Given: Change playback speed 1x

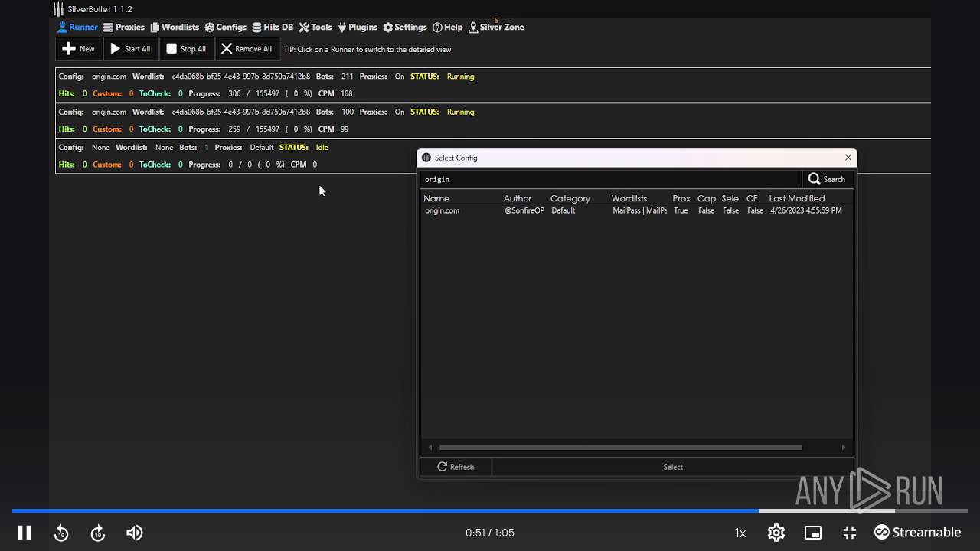Looking at the screenshot, I should 740,533.
